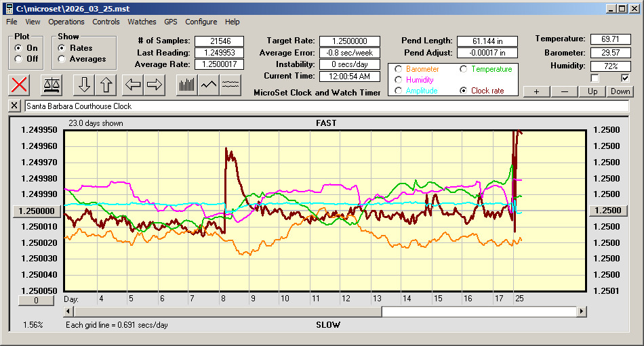Viewport: 644px width, 346px height.
Task: Turn Plot off with Off radio button
Action: pyautogui.click(x=18, y=59)
